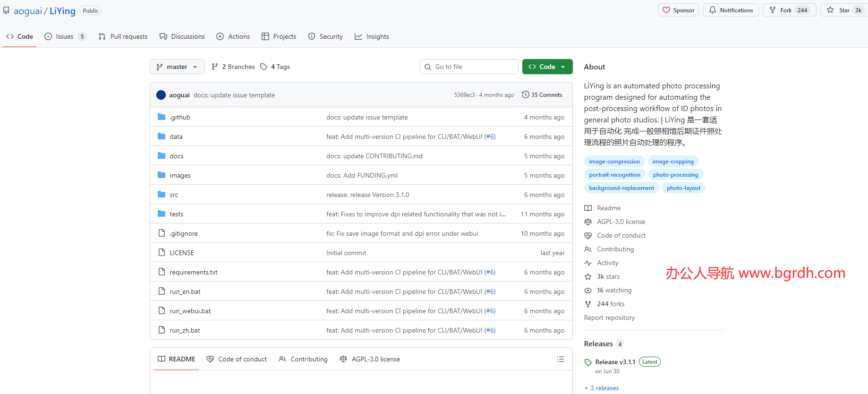Open the Activity link in About
The height and width of the screenshot is (394, 868).
(608, 263)
